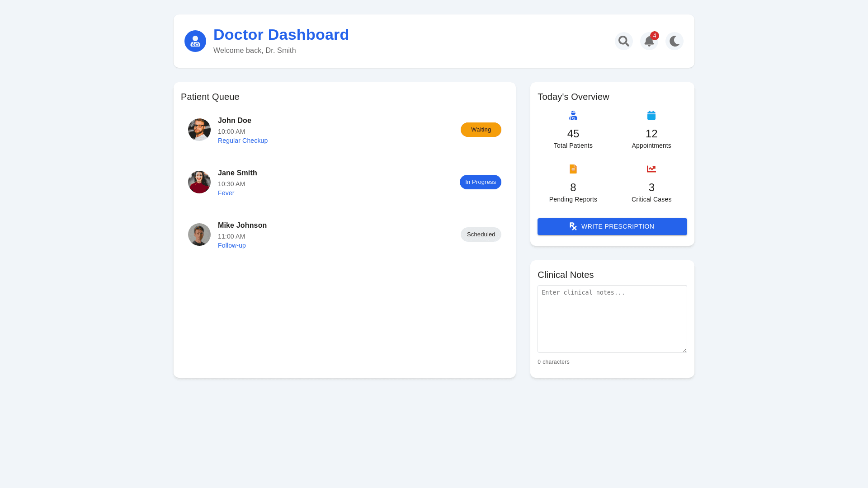
Task: Click the doctor avatar logo icon
Action: (x=195, y=41)
